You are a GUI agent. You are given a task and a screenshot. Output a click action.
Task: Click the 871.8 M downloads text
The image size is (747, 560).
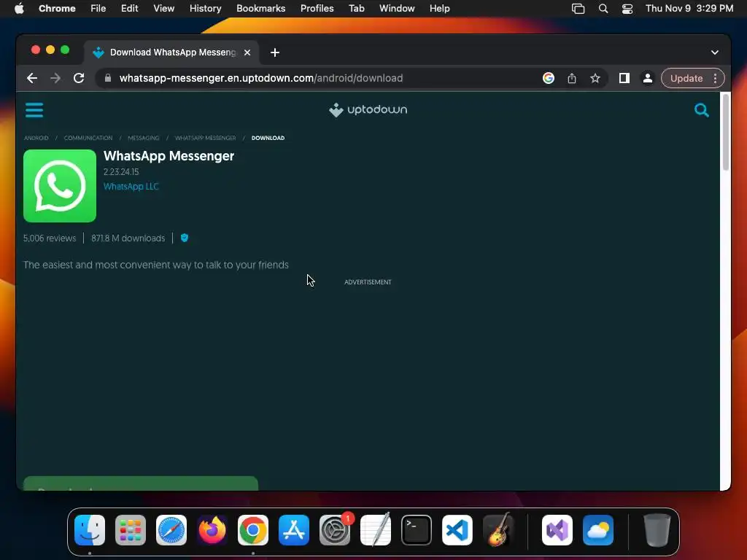point(128,238)
